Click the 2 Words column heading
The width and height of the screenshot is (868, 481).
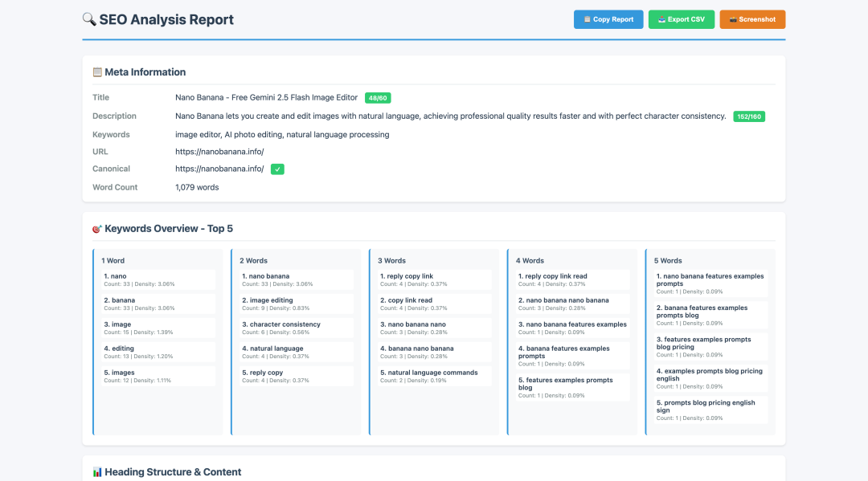pos(253,260)
